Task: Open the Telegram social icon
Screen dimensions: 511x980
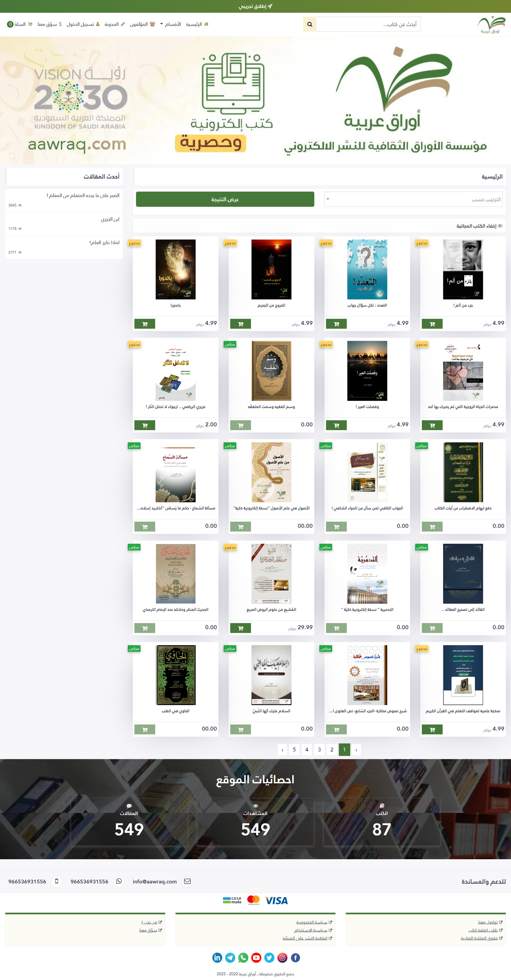Action: coord(230,957)
